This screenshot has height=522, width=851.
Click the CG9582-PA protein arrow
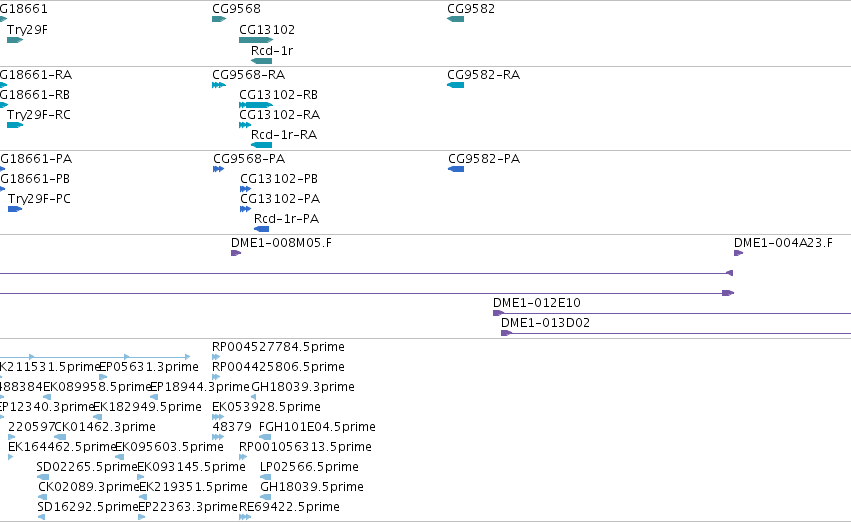coord(456,169)
